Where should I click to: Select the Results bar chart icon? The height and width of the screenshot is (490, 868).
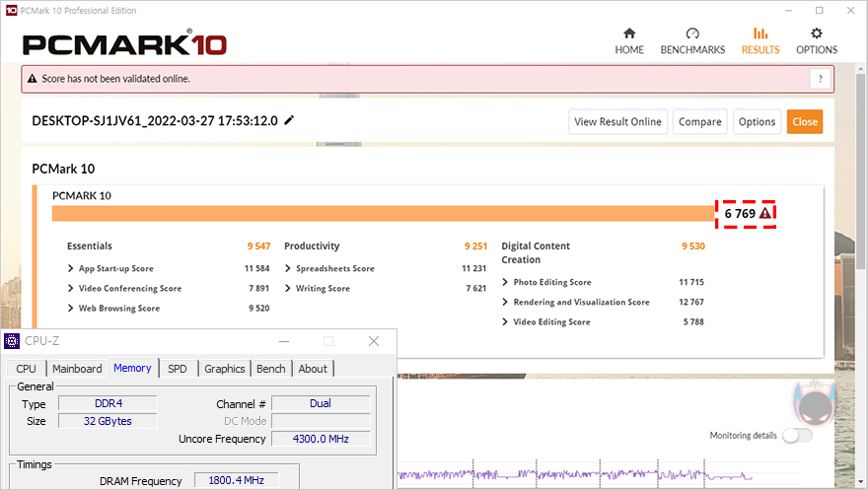click(x=760, y=34)
